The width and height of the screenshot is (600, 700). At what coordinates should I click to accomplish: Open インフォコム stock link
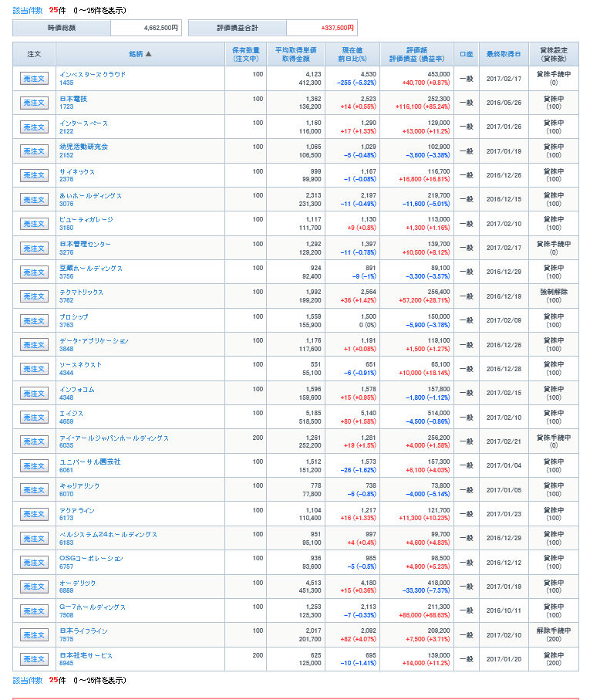tap(76, 389)
